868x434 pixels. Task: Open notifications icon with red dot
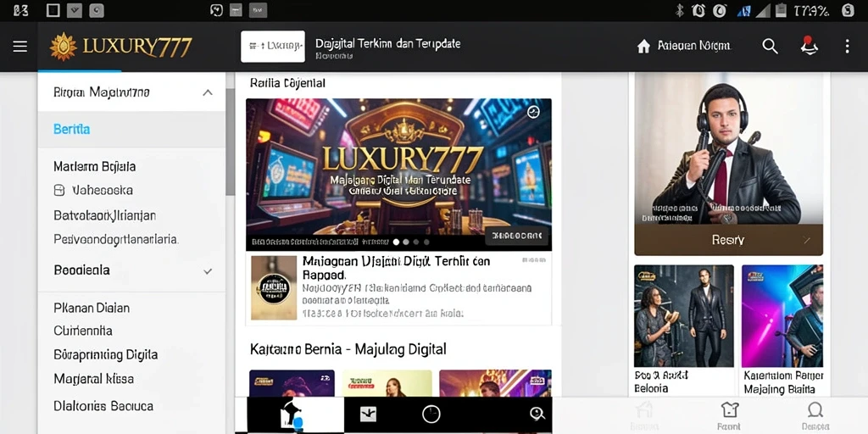click(x=810, y=46)
